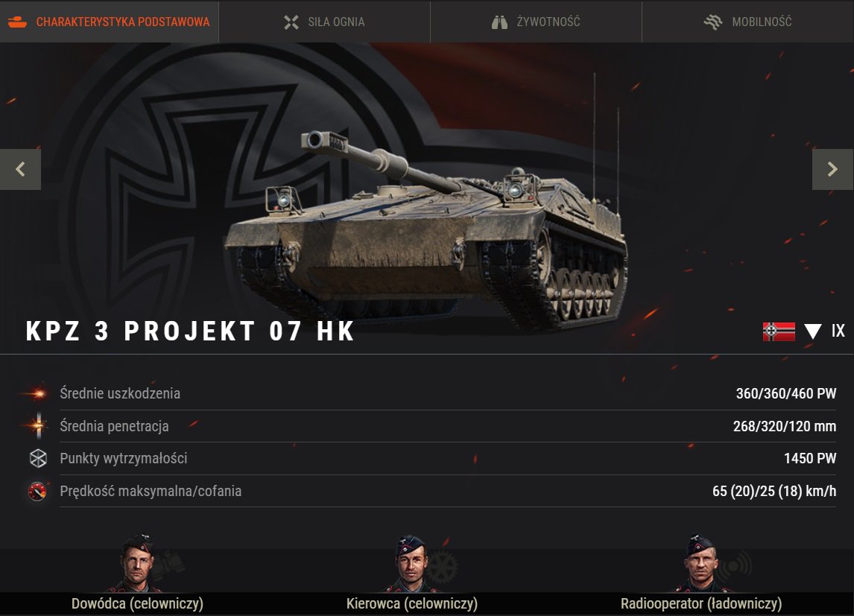Click the hit points cube icon

click(37, 458)
